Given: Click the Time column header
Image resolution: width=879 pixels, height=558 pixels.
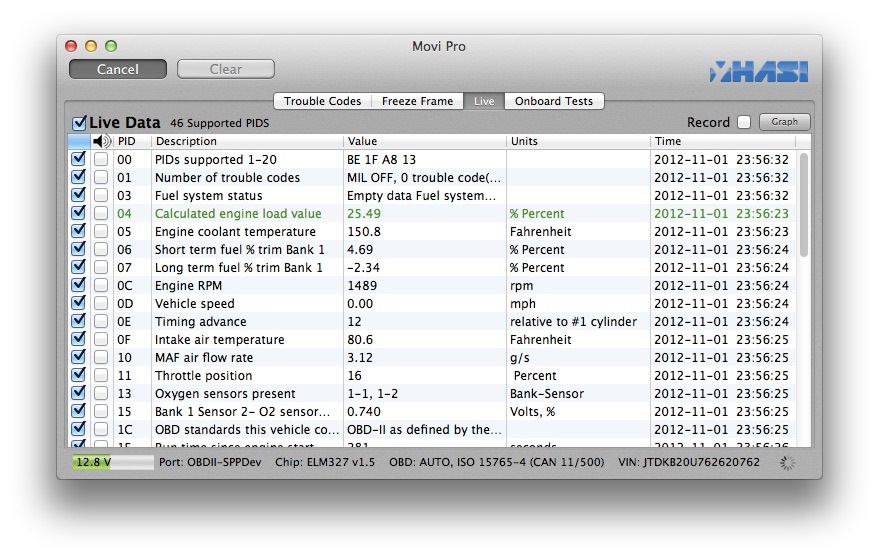Looking at the screenshot, I should (x=723, y=141).
